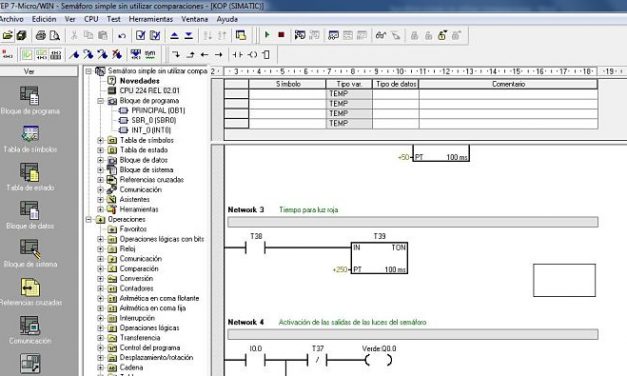Viewport: 627px width, 376px height.
Task: Click the Print Preview icon
Action: coord(54,36)
